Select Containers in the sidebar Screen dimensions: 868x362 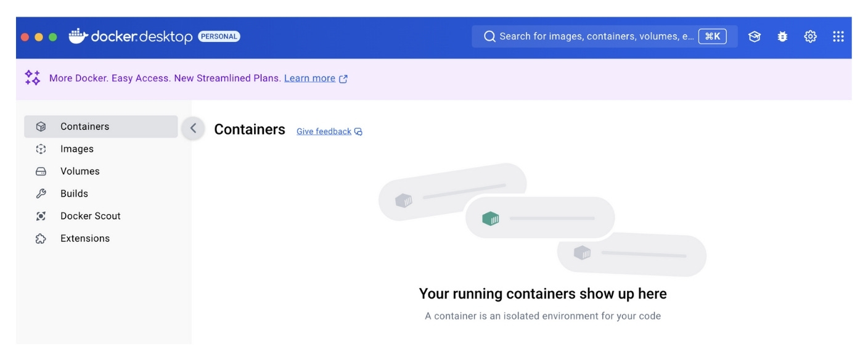point(101,126)
